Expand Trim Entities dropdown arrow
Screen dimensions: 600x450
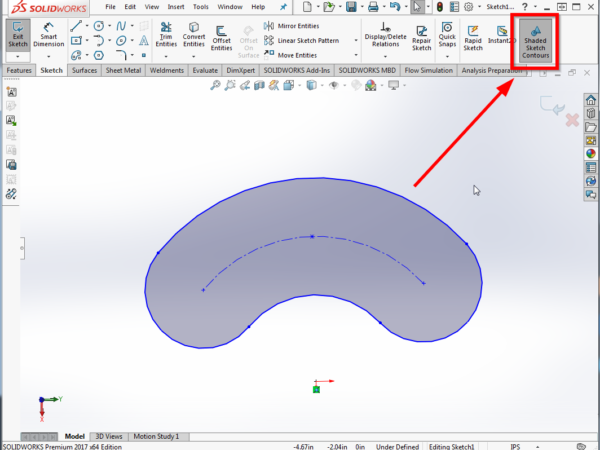point(166,57)
